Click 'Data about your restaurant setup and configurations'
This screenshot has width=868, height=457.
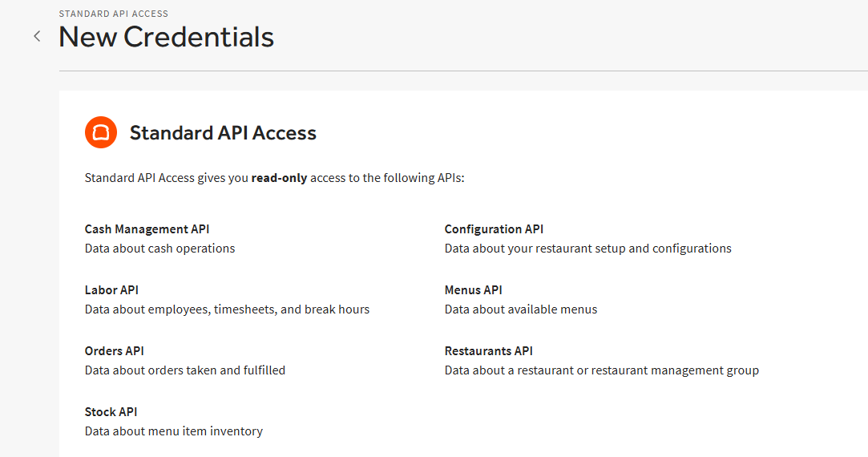[588, 249]
